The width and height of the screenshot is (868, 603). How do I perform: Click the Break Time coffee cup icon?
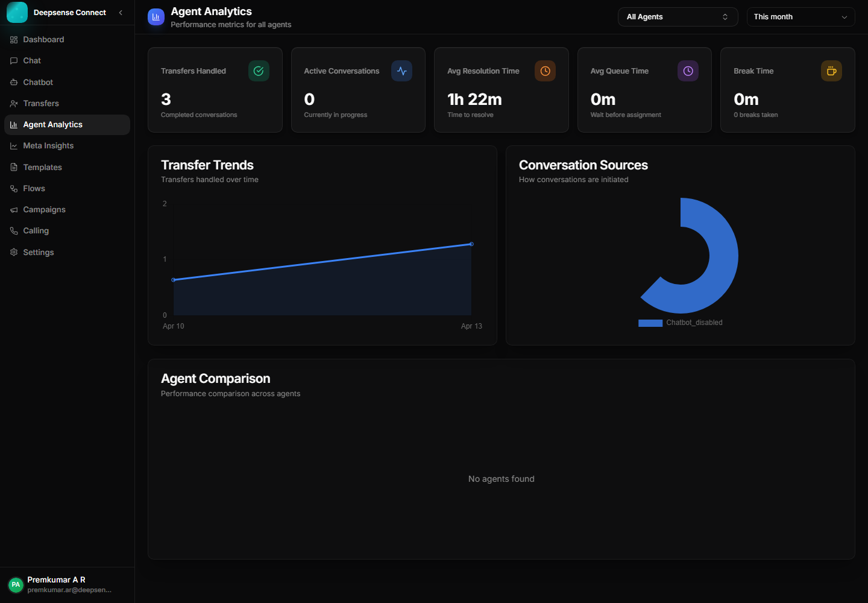[831, 71]
